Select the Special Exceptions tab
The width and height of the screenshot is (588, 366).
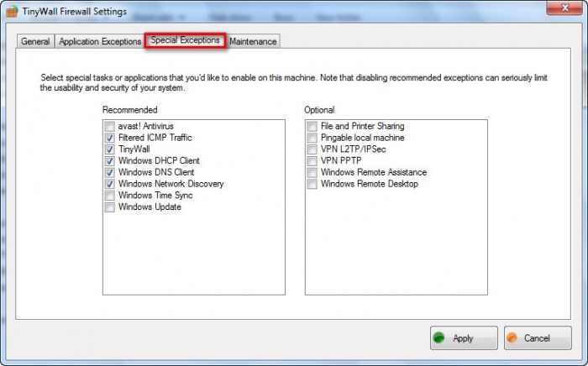click(x=186, y=40)
